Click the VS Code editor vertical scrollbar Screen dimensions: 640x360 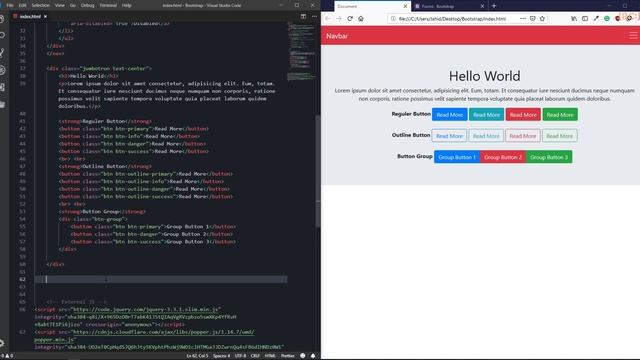[318, 171]
